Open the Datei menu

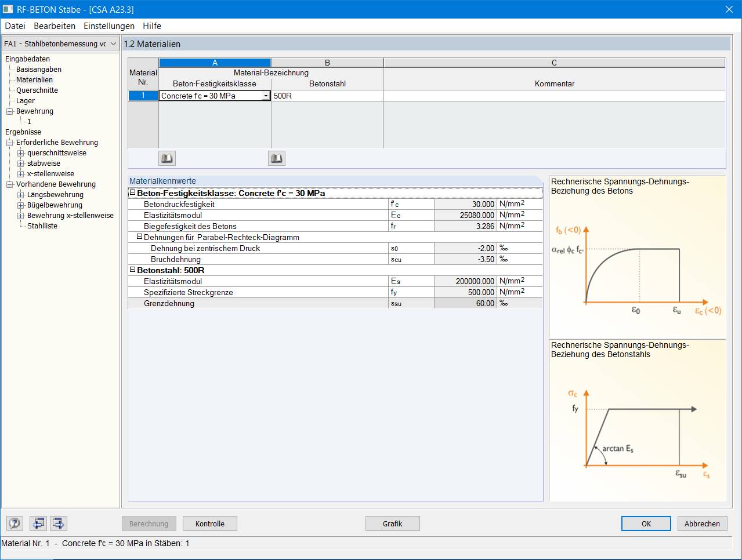point(15,26)
